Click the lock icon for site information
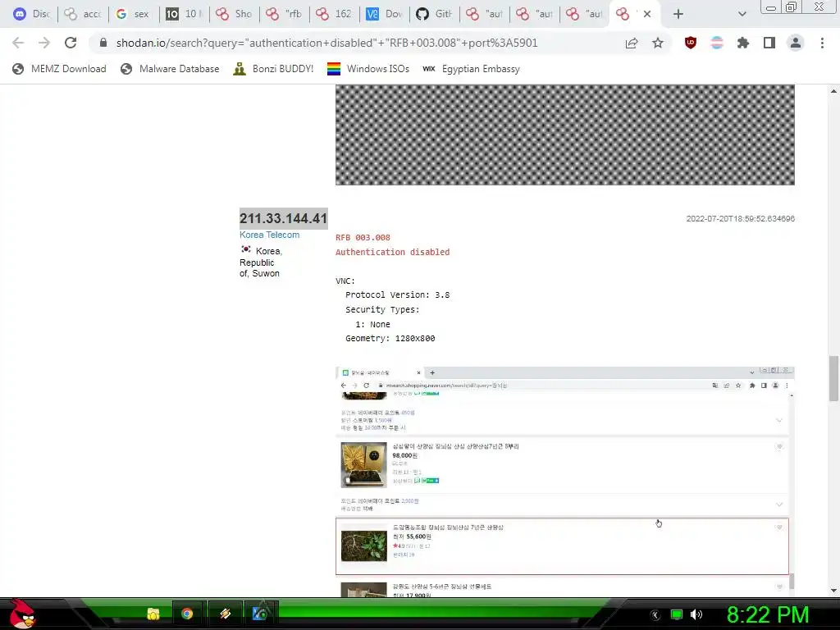This screenshot has height=630, width=840. [x=103, y=43]
